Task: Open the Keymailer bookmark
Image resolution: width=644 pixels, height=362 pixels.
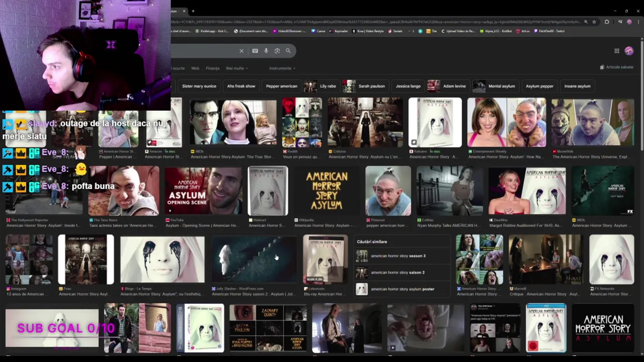Action: pyautogui.click(x=339, y=31)
